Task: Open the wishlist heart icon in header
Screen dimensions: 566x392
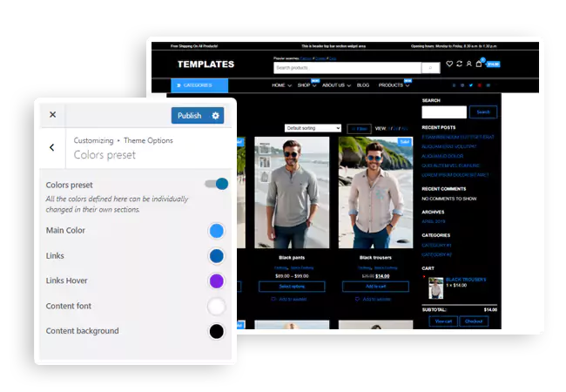Action: click(449, 64)
